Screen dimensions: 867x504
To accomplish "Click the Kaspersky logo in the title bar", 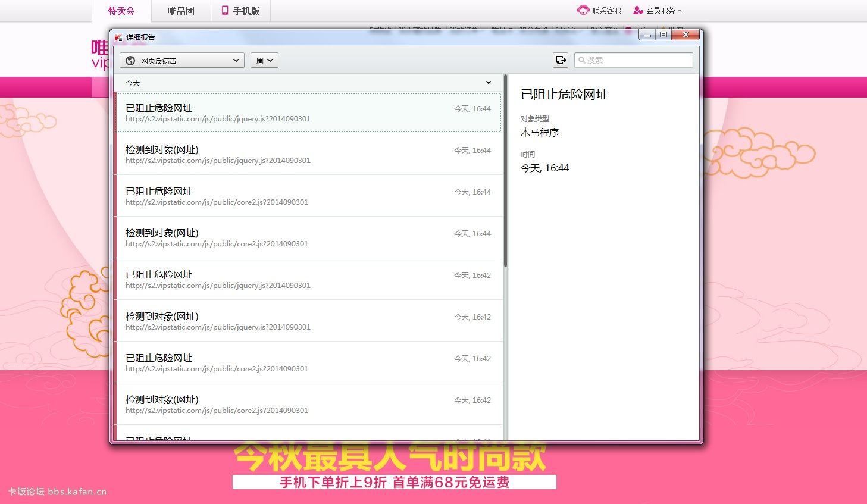I will click(x=118, y=37).
